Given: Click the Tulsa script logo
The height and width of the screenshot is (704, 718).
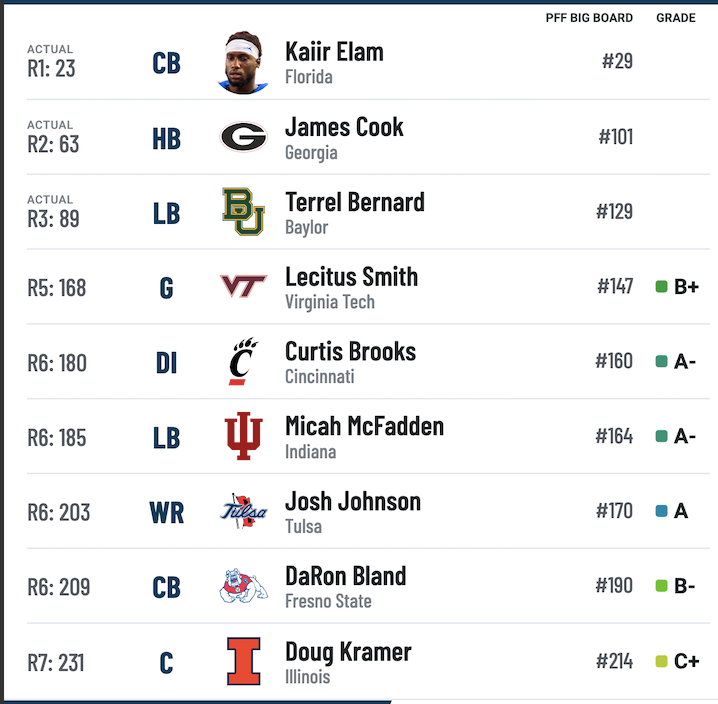Looking at the screenshot, I should tap(243, 511).
